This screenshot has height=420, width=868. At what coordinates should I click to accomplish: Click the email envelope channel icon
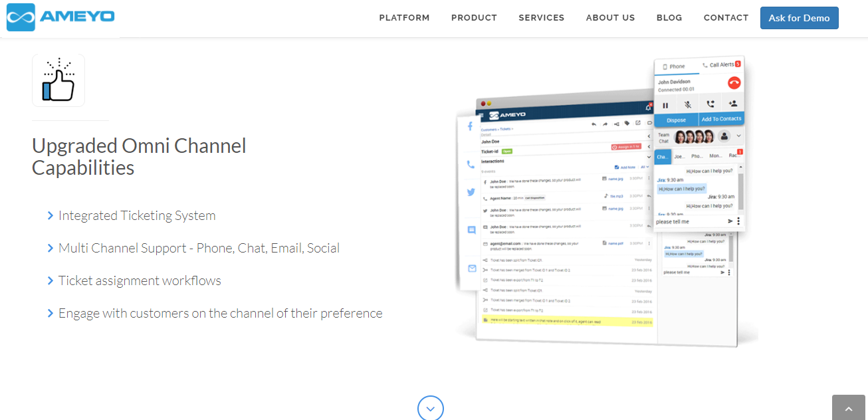point(472,268)
